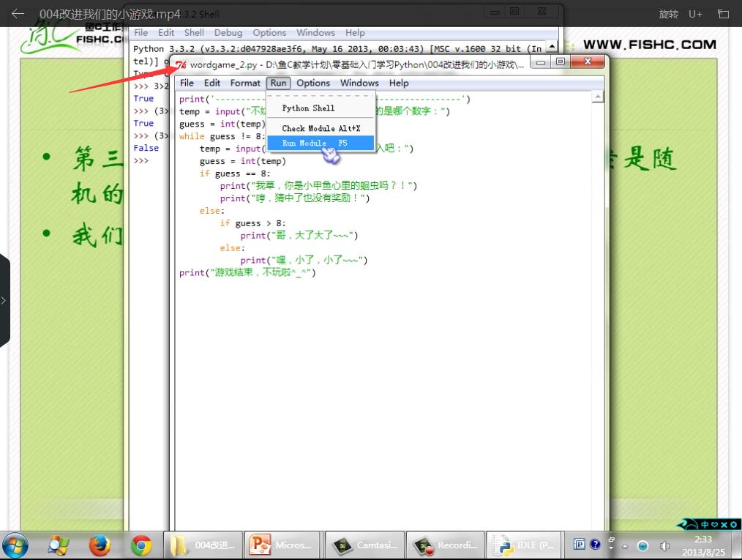
Task: Click the Camtasia taskbar button
Action: [x=364, y=545]
